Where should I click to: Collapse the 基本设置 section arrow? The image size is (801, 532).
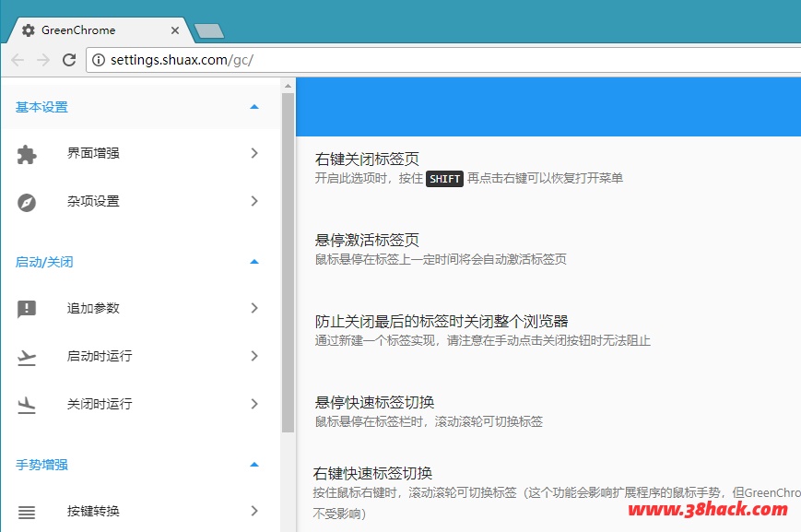[254, 107]
